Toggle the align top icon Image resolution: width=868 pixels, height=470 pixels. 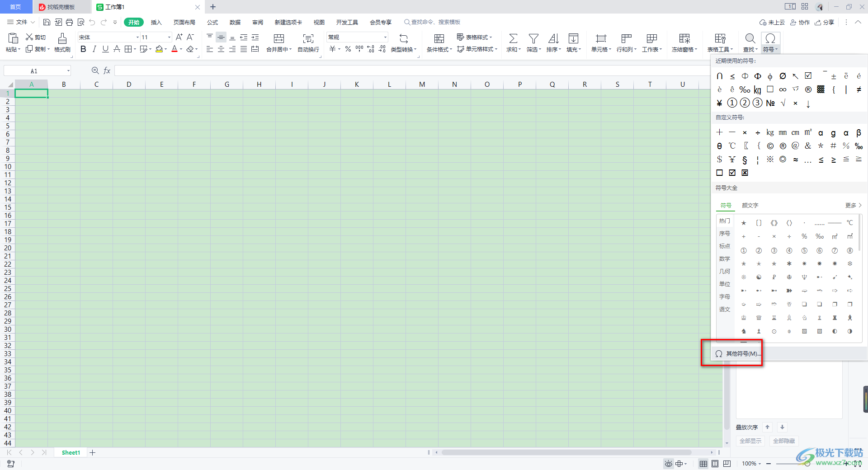[x=210, y=37]
